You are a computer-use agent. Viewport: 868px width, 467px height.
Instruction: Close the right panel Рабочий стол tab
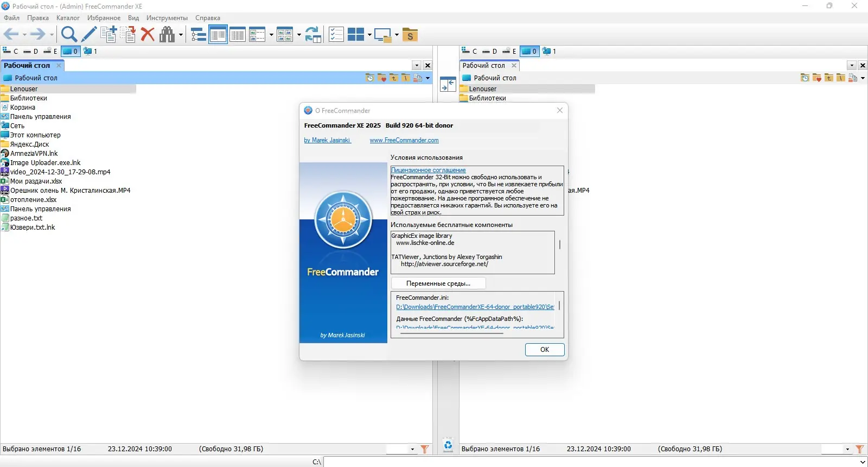514,66
